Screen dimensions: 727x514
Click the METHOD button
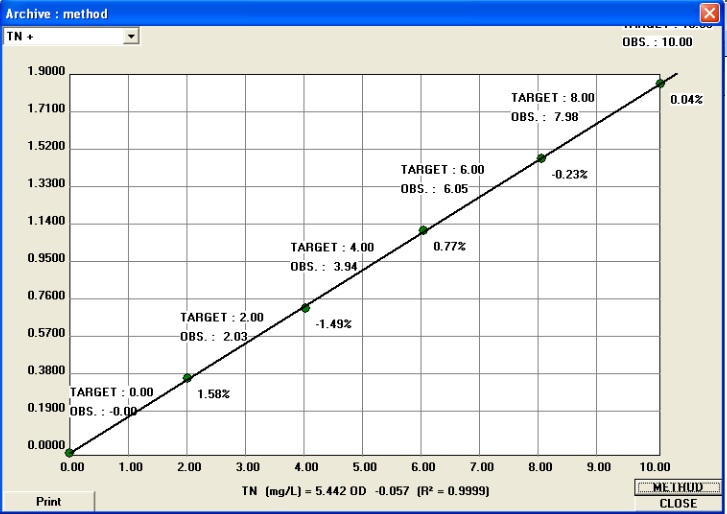click(677, 487)
